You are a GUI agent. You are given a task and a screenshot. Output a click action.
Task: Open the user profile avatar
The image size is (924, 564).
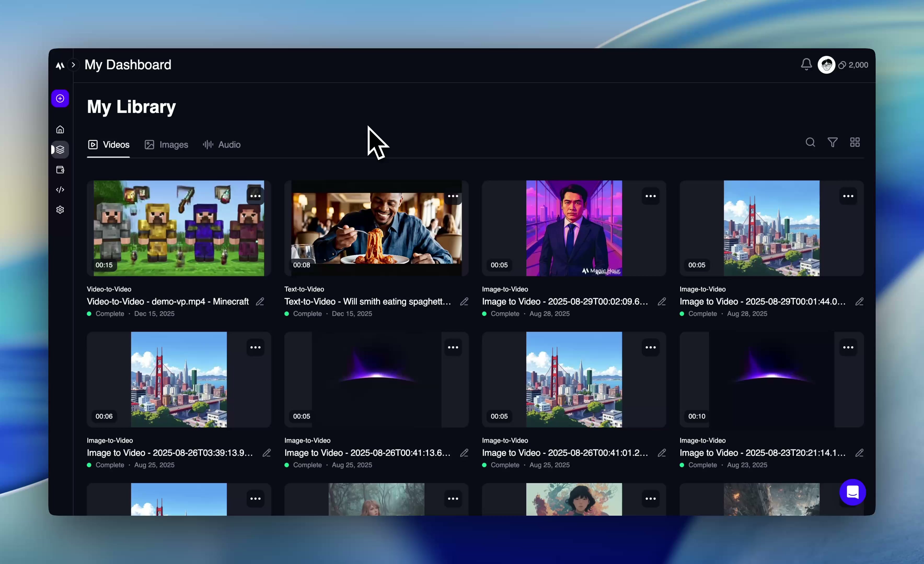(827, 65)
